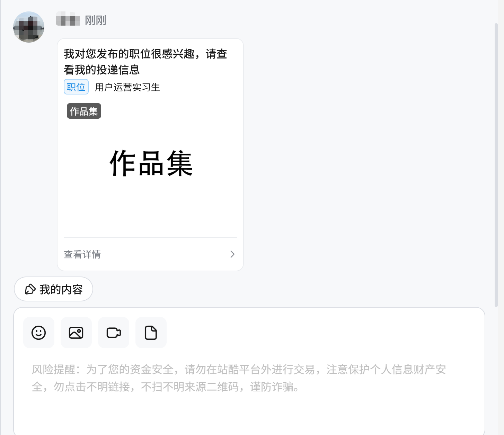504x435 pixels.
Task: Click the dark 作品集 label badge
Action: pyautogui.click(x=84, y=111)
